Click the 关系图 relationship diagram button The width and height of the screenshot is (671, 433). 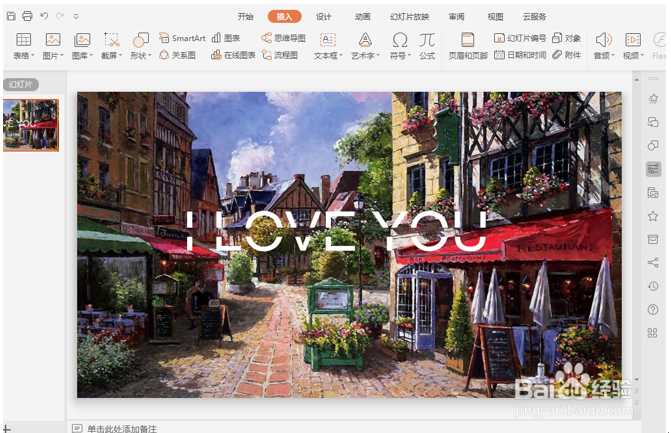177,55
